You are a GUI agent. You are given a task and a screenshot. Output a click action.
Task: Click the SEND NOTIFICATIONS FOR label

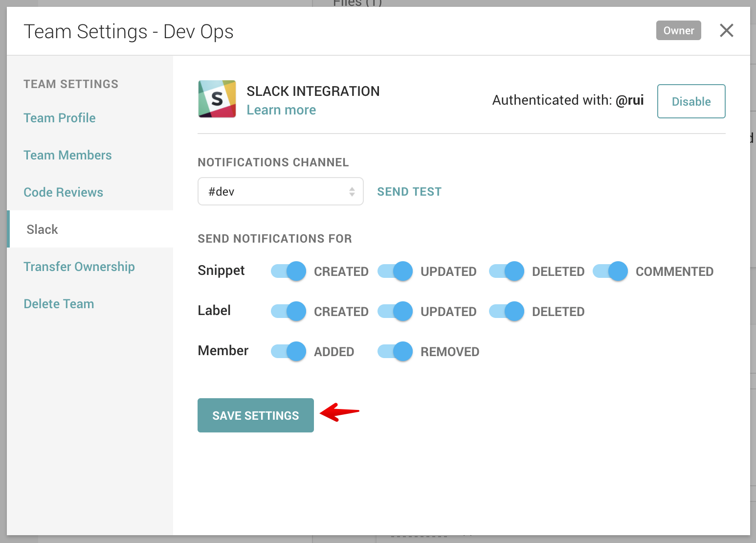[275, 239]
